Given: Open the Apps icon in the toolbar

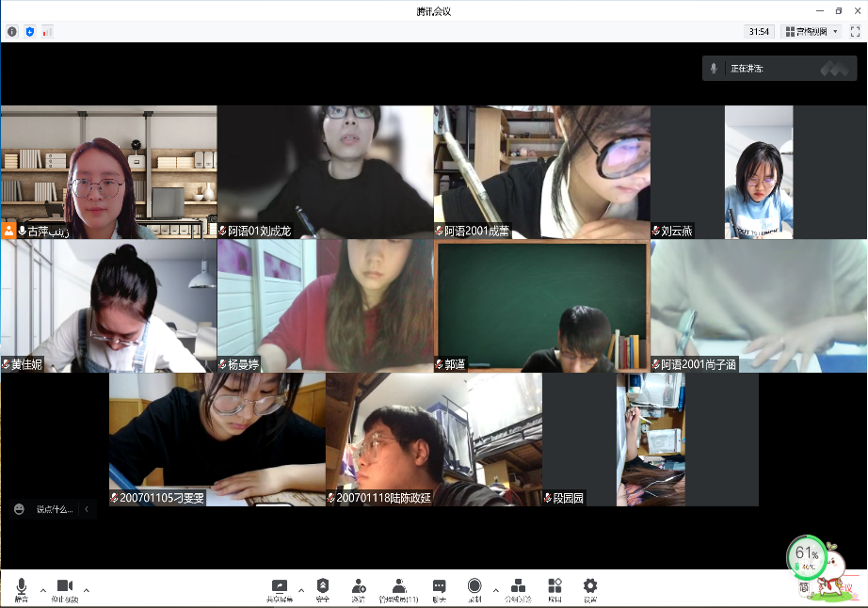Looking at the screenshot, I should coord(555,587).
